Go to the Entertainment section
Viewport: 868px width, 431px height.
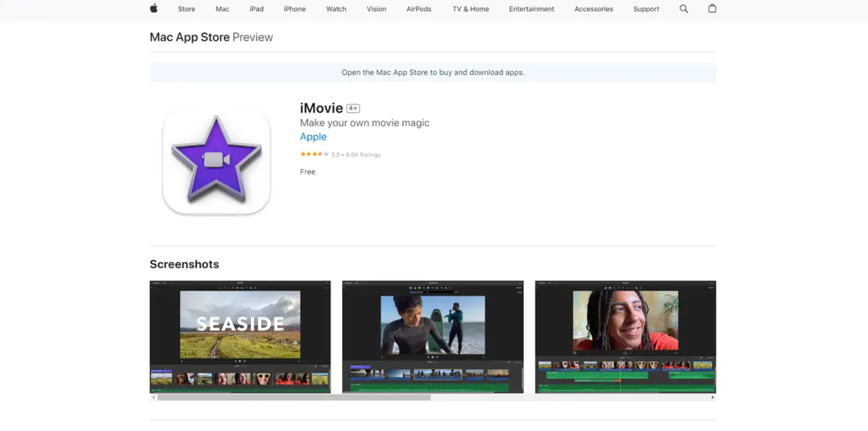531,9
